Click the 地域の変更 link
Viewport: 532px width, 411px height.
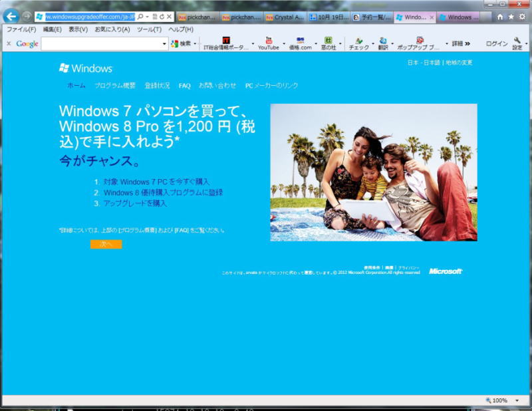[459, 63]
